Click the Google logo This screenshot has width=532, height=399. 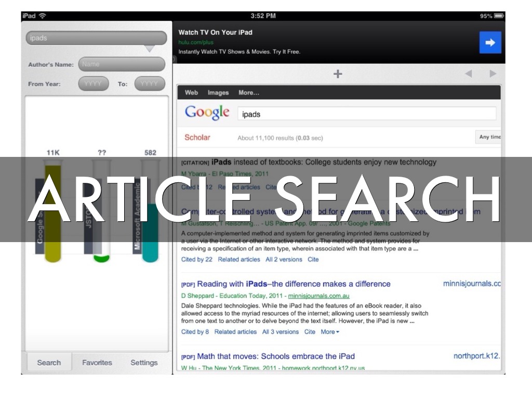(207, 113)
